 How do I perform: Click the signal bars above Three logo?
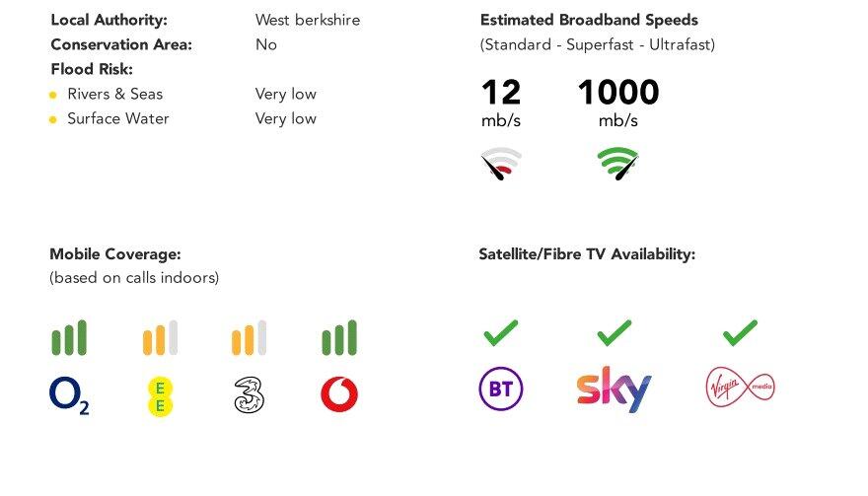[x=249, y=338]
